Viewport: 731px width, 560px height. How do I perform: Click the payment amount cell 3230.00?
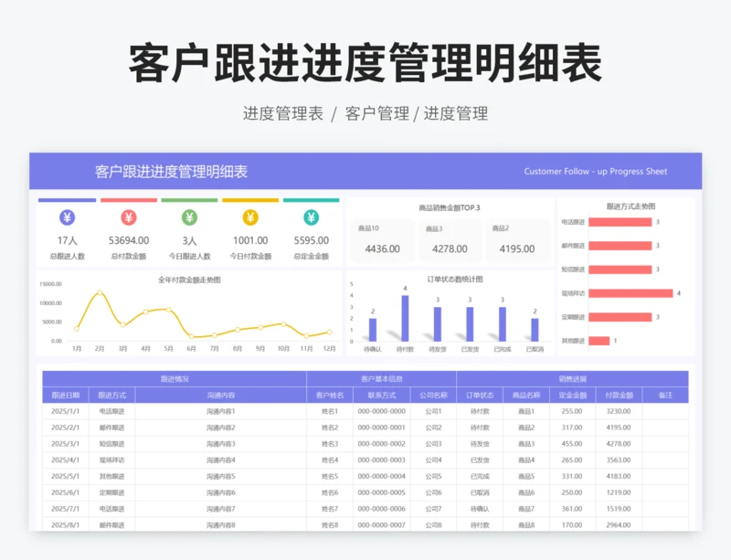619,411
